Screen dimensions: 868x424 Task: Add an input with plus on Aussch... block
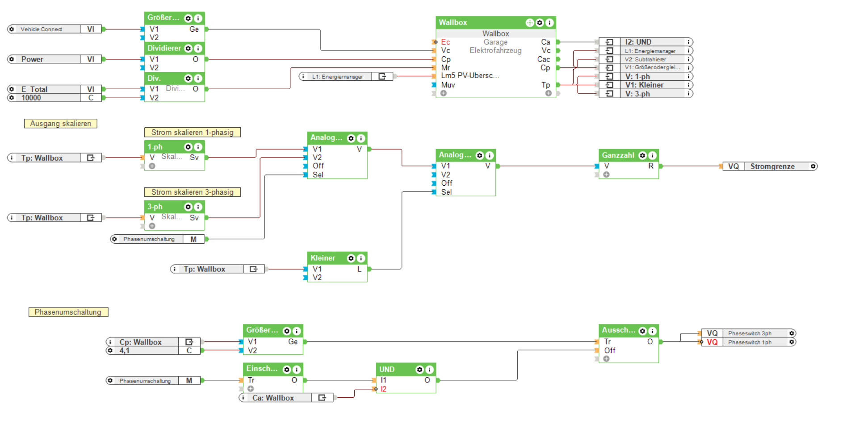tap(606, 358)
